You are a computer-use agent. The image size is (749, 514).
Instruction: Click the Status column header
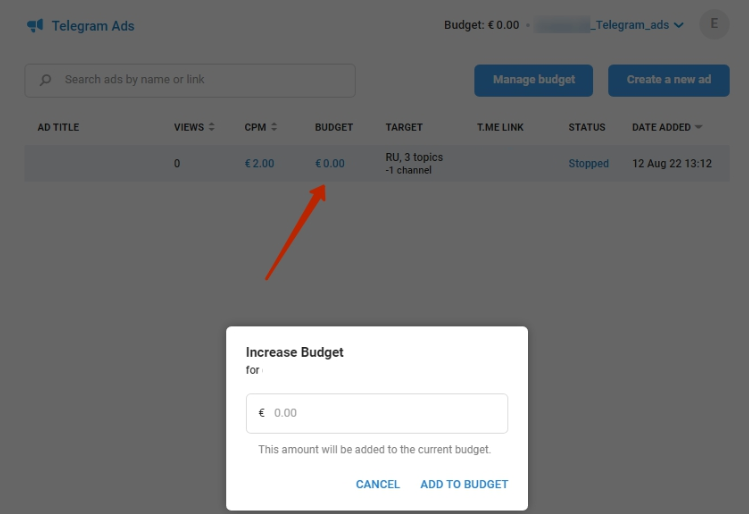[x=587, y=127]
